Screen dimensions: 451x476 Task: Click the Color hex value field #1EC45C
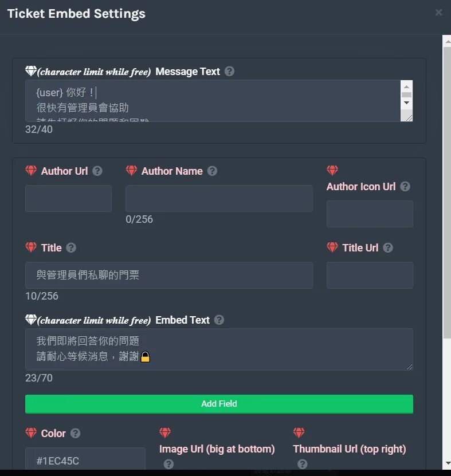[85, 459]
